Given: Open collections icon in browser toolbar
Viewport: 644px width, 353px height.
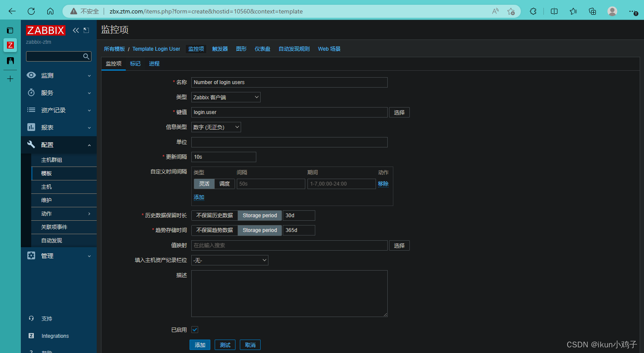Looking at the screenshot, I should click(592, 11).
